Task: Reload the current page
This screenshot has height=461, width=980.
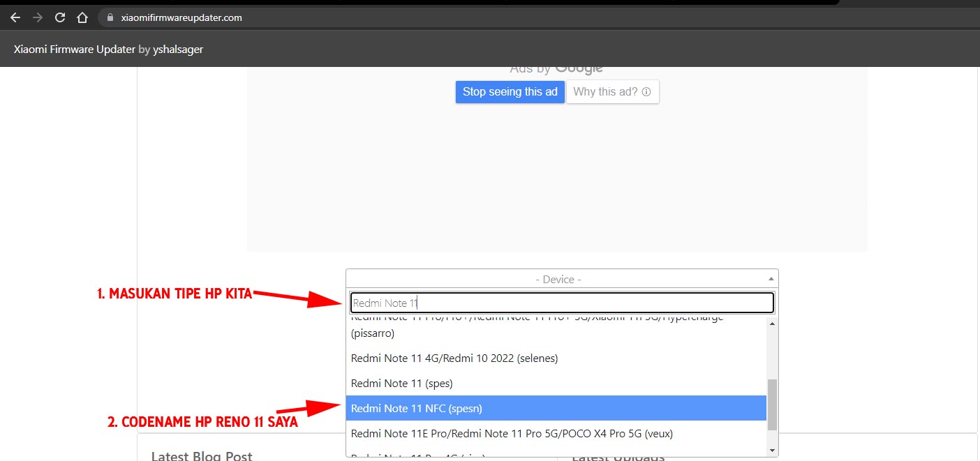Action: pyautogui.click(x=60, y=17)
